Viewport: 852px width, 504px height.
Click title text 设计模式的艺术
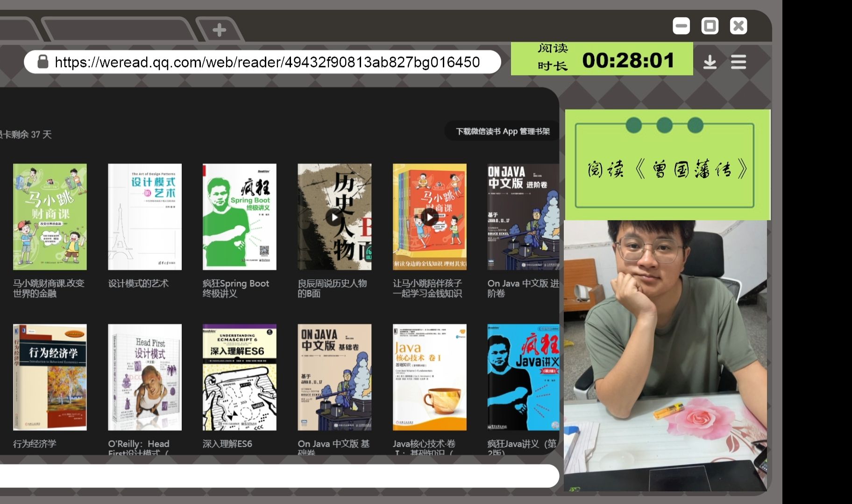[138, 283]
